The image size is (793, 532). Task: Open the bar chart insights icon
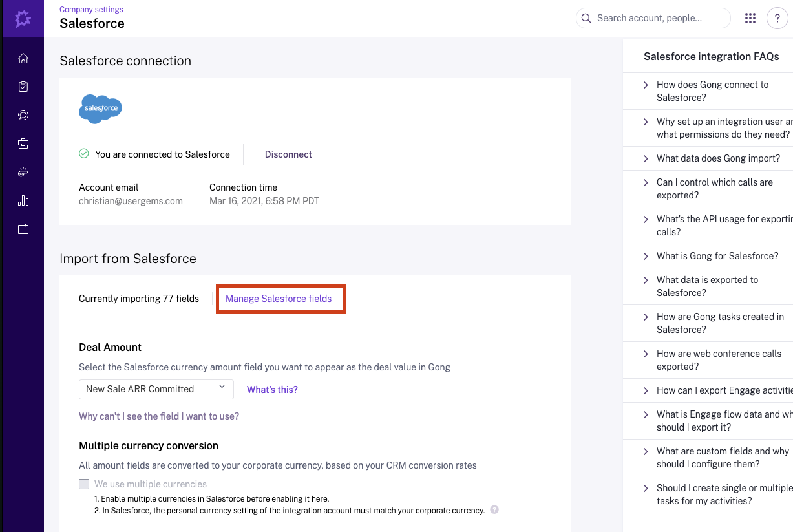coord(23,200)
